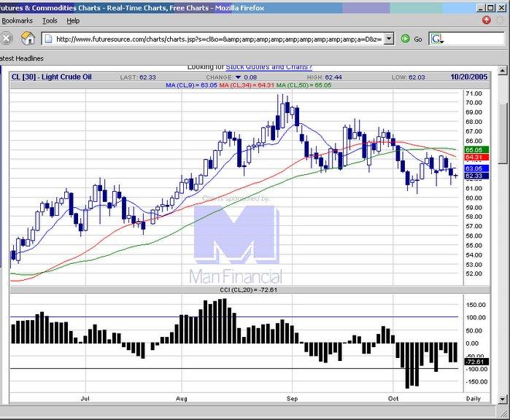Open the Tools menu
Image resolution: width=510 pixels, height=420 pixels.
[x=50, y=21]
